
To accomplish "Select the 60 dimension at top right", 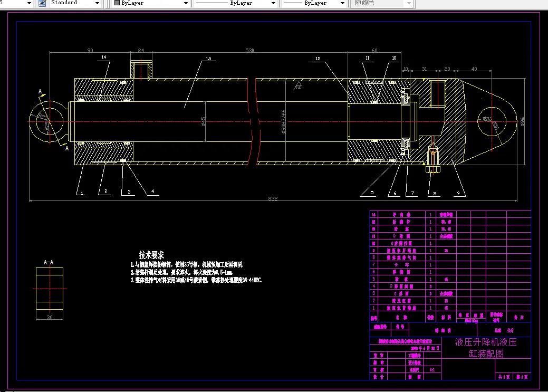I will pyautogui.click(x=374, y=50).
